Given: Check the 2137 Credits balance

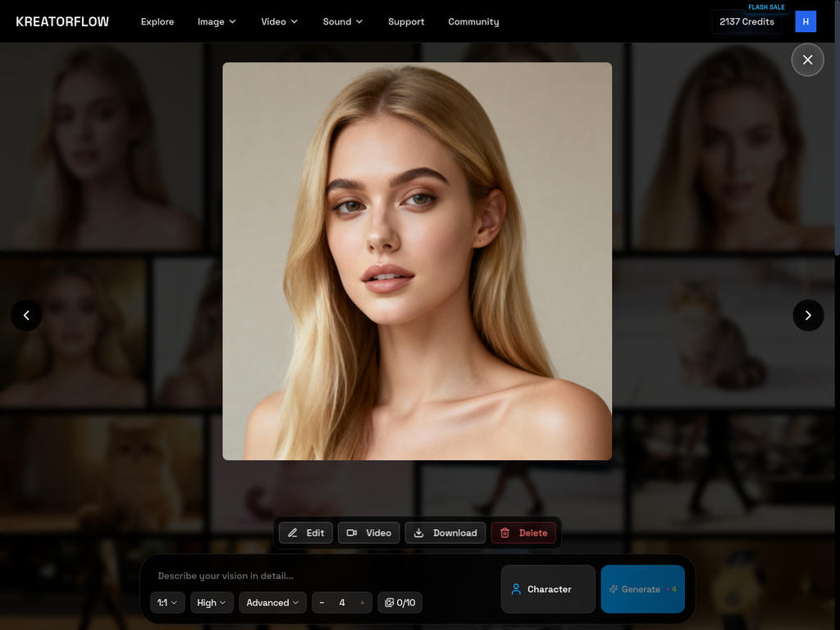Looking at the screenshot, I should (745, 22).
